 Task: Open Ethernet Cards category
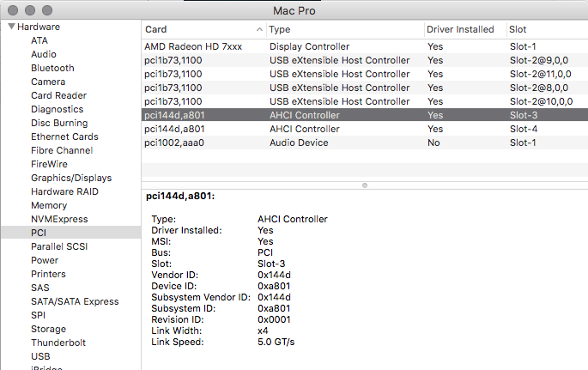64,136
